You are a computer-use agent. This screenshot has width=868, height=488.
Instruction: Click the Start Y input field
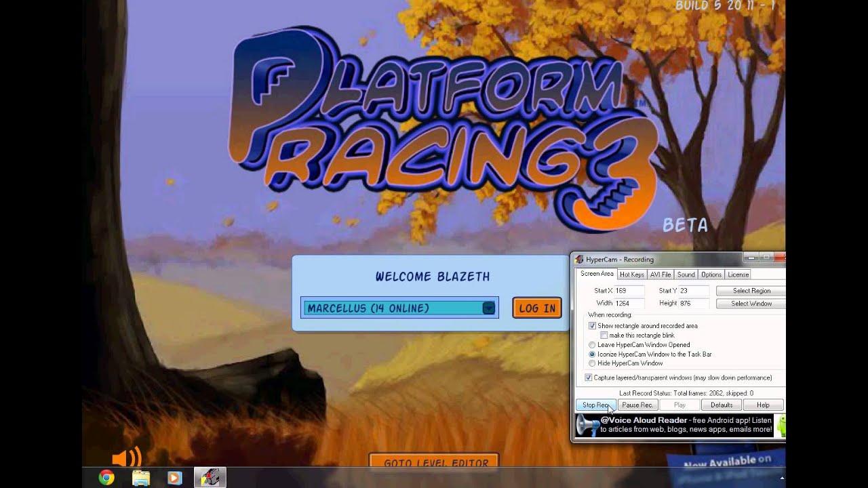[x=694, y=291]
